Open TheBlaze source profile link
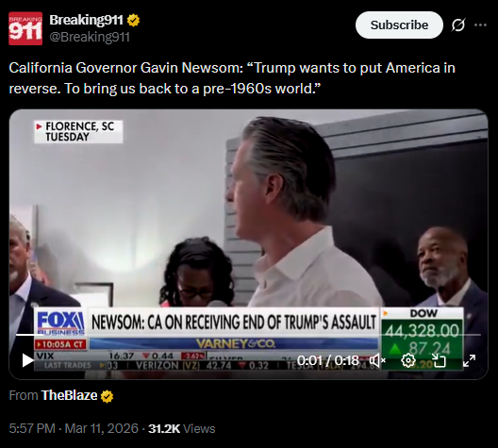 (69, 395)
